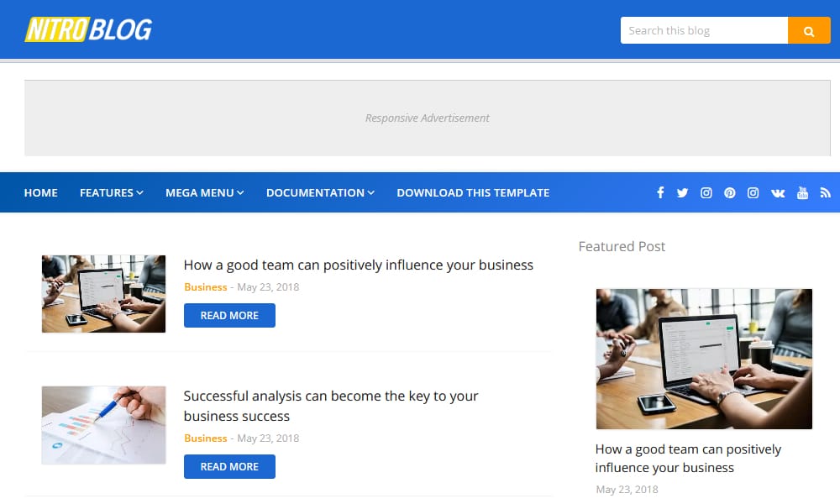This screenshot has width=840, height=504.
Task: Click Read More on the analysis success post
Action: (x=229, y=466)
